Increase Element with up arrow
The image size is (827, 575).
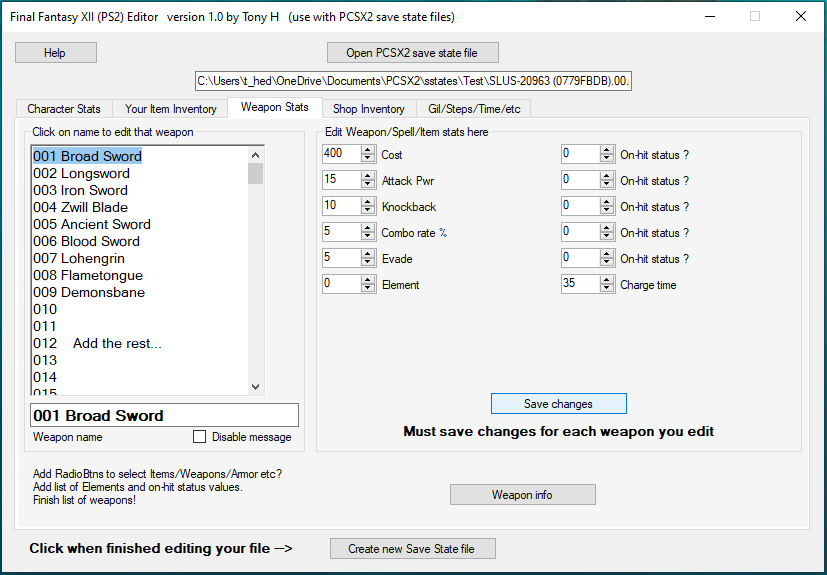[368, 280]
